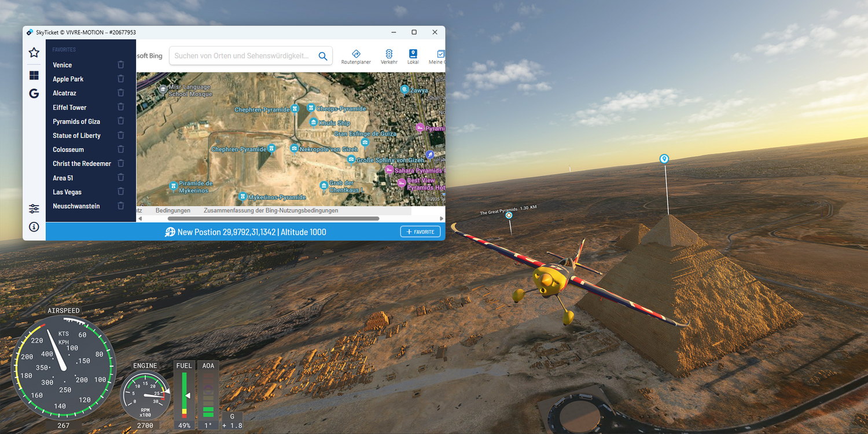
Task: Open the Lokal toolbar item
Action: tap(413, 56)
